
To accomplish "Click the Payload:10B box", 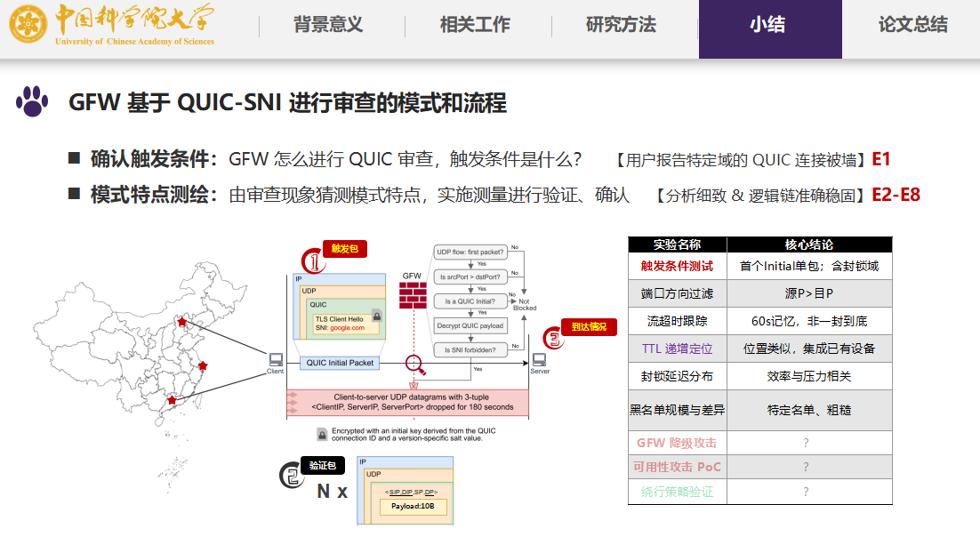I will (414, 507).
